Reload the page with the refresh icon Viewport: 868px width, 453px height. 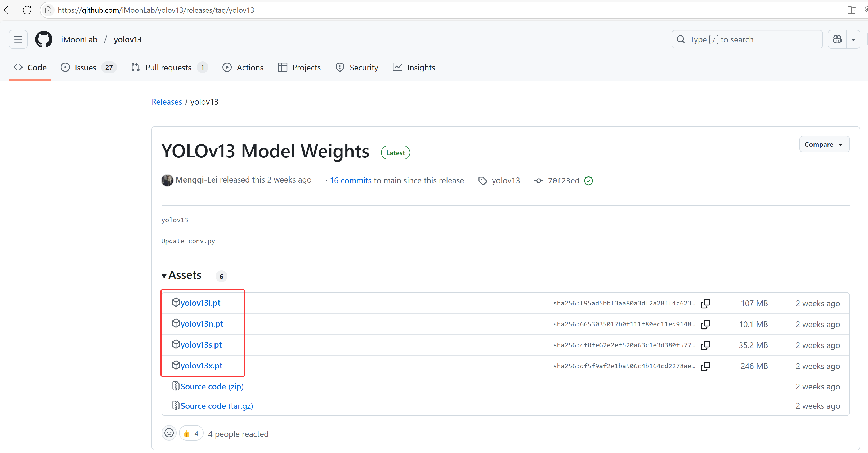point(27,10)
